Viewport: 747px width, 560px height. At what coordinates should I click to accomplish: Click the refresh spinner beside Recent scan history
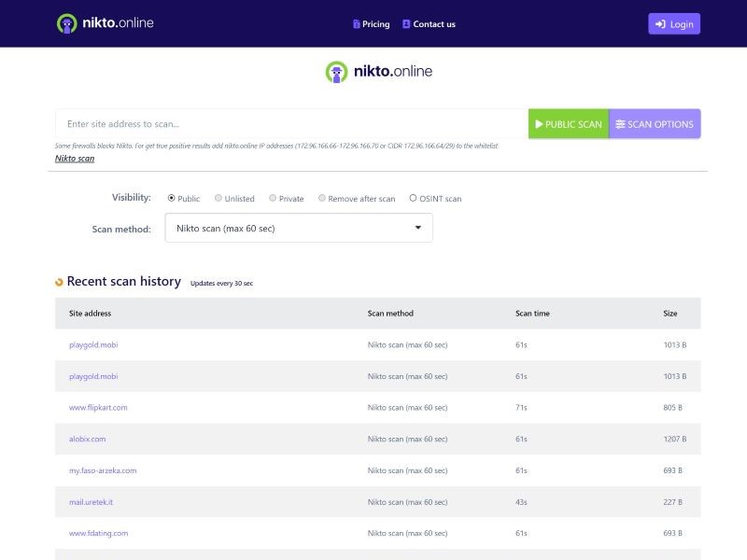click(x=60, y=282)
